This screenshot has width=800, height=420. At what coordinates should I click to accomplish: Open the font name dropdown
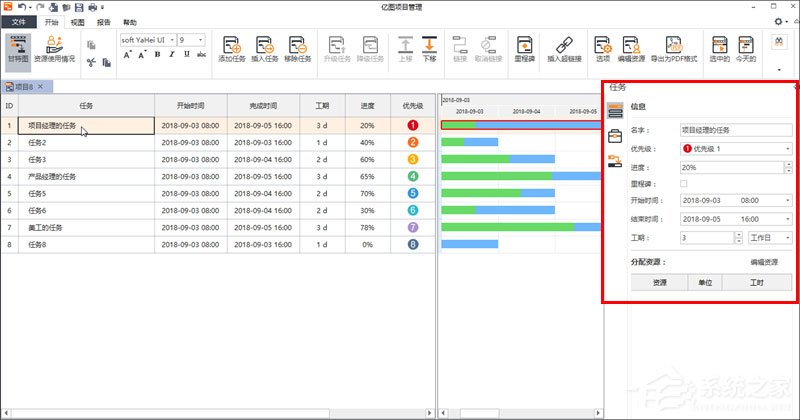click(170, 39)
